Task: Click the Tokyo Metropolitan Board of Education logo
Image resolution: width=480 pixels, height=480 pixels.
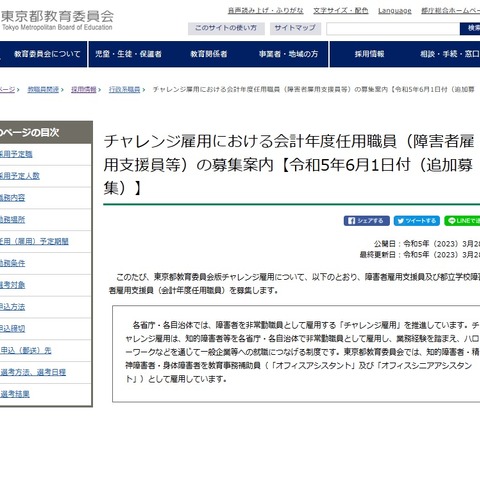Action: tap(57, 20)
